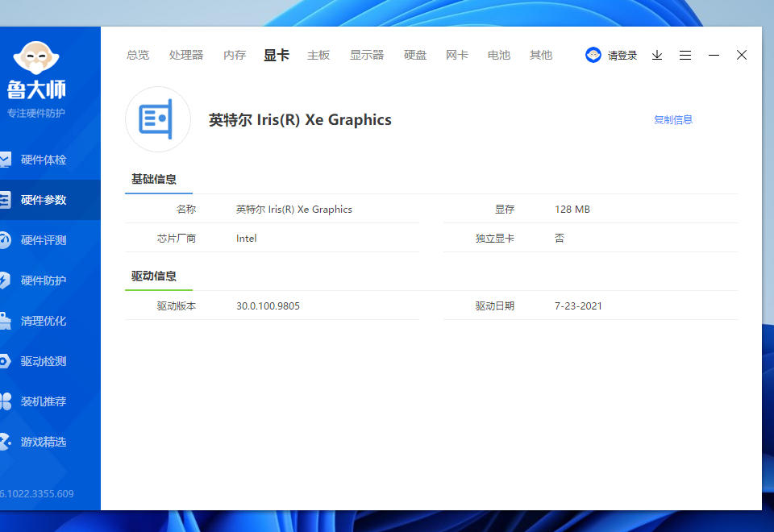Click the Intel chip vendor value
This screenshot has height=532, width=774.
click(247, 239)
